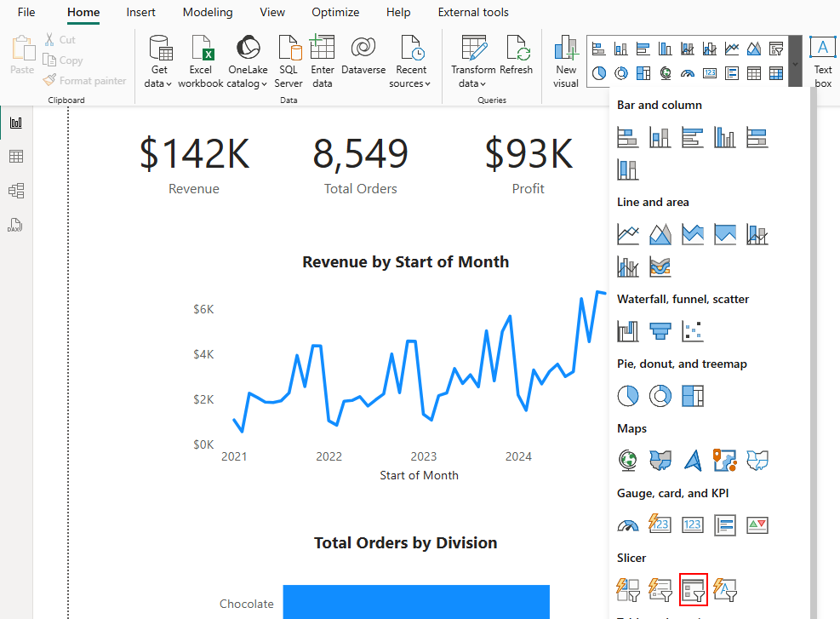The width and height of the screenshot is (840, 619).
Task: Select the funnel chart visual
Action: pos(660,331)
